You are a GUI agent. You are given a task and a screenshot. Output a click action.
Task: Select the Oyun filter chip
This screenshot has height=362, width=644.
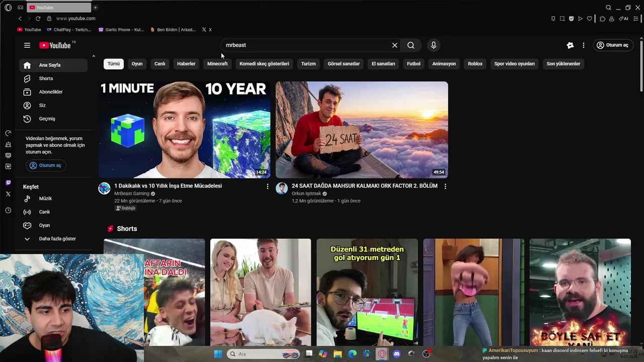[137, 64]
